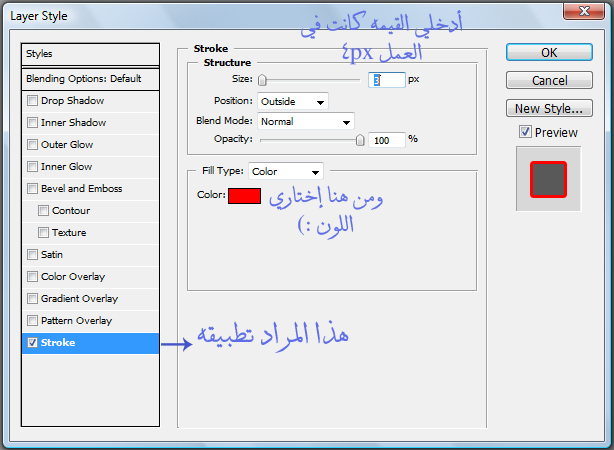
Task: Check the Bevel and Emboss box
Action: 33,189
